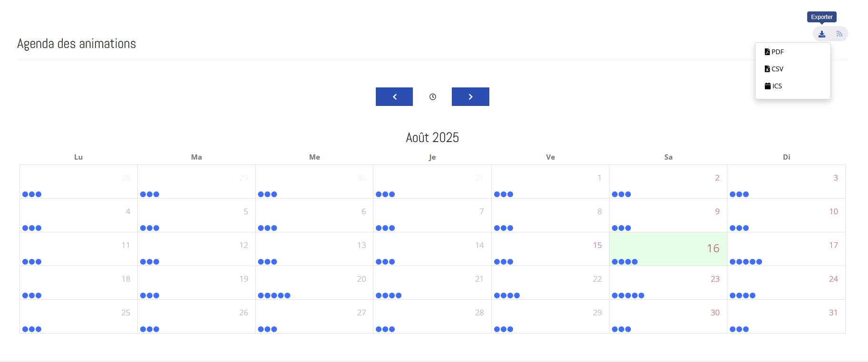The image size is (868, 362).
Task: Click day 9 in Saturday column
Action: pyautogui.click(x=717, y=211)
